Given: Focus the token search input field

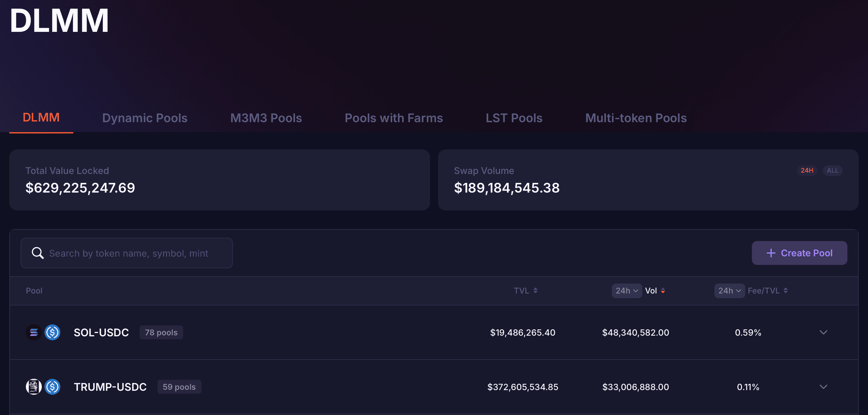Looking at the screenshot, I should point(135,253).
